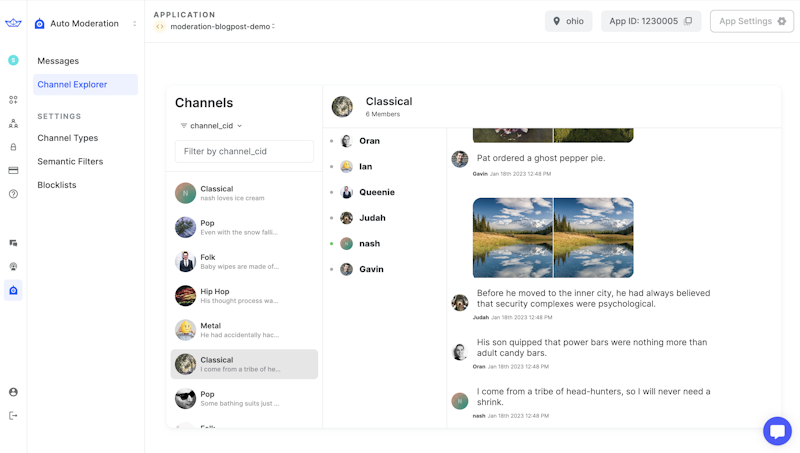Select the Hip Hop channel
Viewport: 800px width, 453px height.
(x=244, y=296)
